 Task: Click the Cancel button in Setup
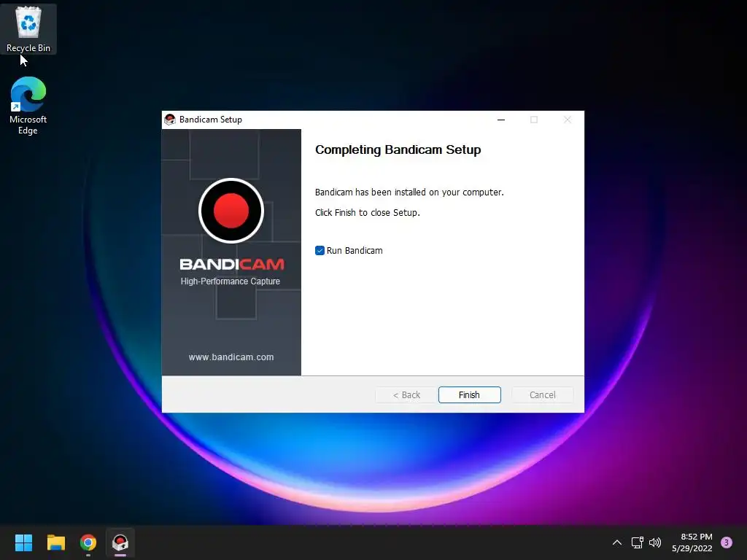(x=542, y=394)
